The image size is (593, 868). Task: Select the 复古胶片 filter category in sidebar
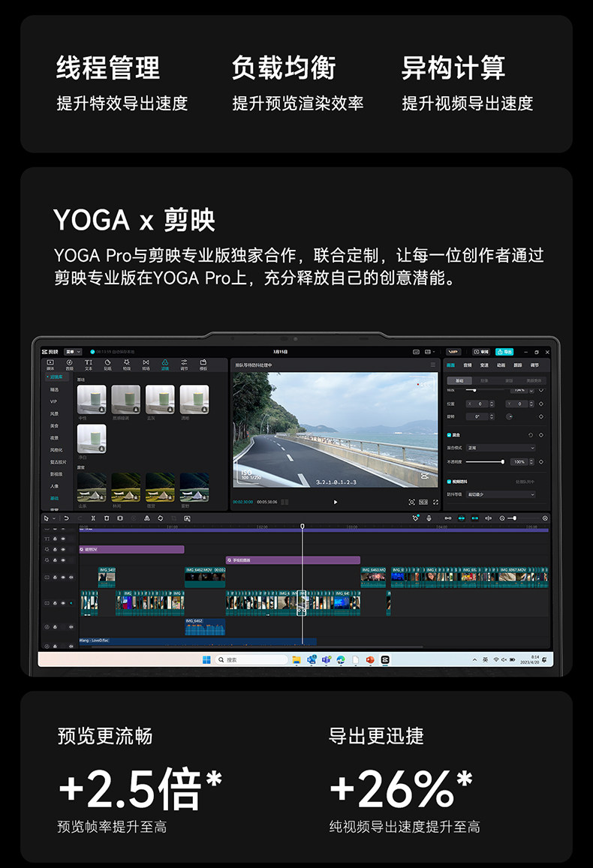click(x=58, y=461)
